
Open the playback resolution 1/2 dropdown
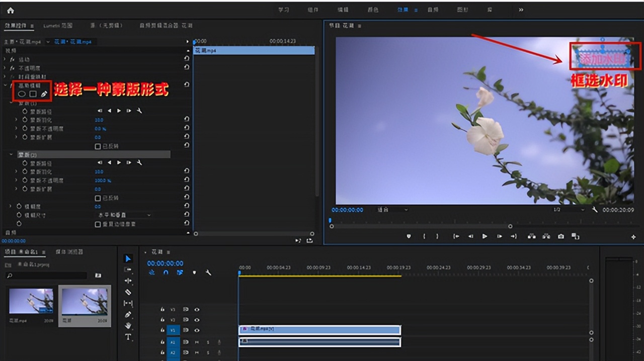569,210
